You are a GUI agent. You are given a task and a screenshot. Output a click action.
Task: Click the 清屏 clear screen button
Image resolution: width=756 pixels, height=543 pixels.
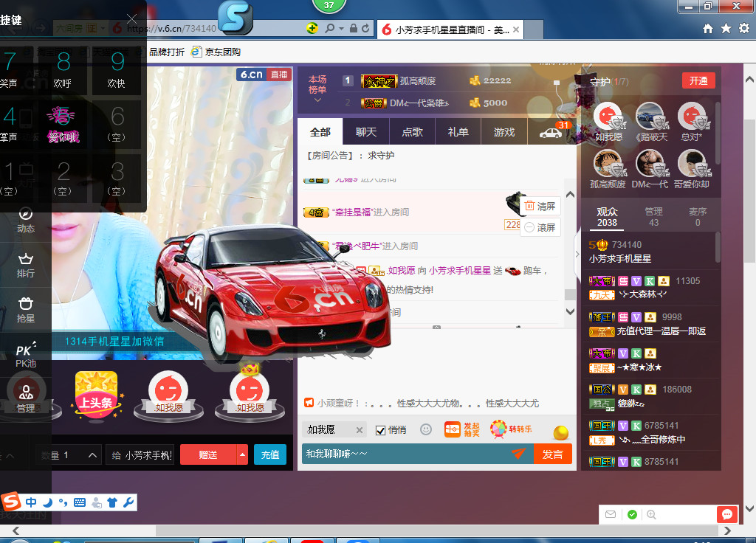(540, 206)
